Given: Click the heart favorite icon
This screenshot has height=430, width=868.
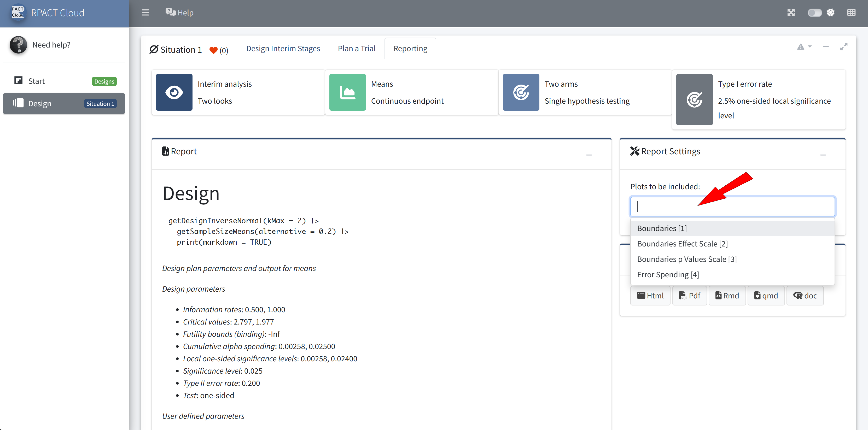Looking at the screenshot, I should click(213, 50).
